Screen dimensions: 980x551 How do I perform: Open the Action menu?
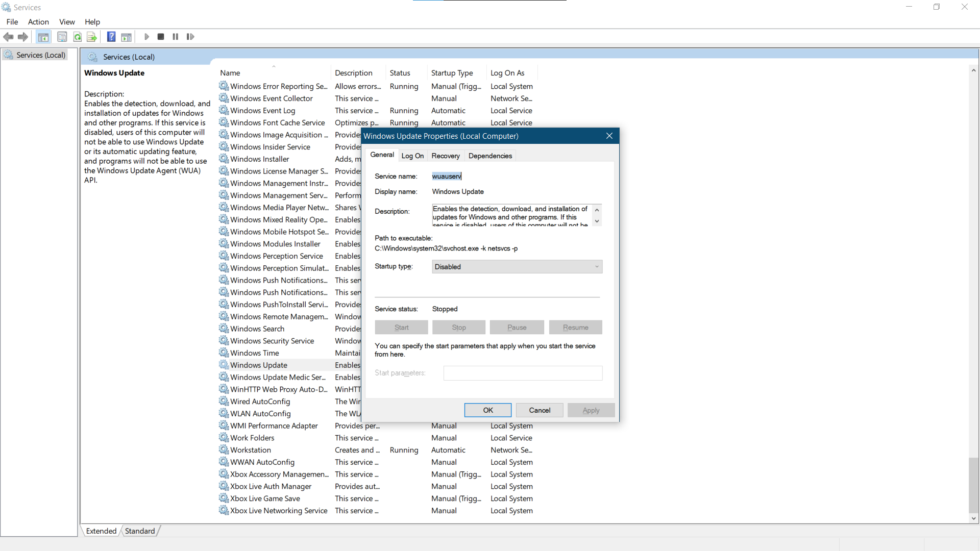[x=38, y=21]
